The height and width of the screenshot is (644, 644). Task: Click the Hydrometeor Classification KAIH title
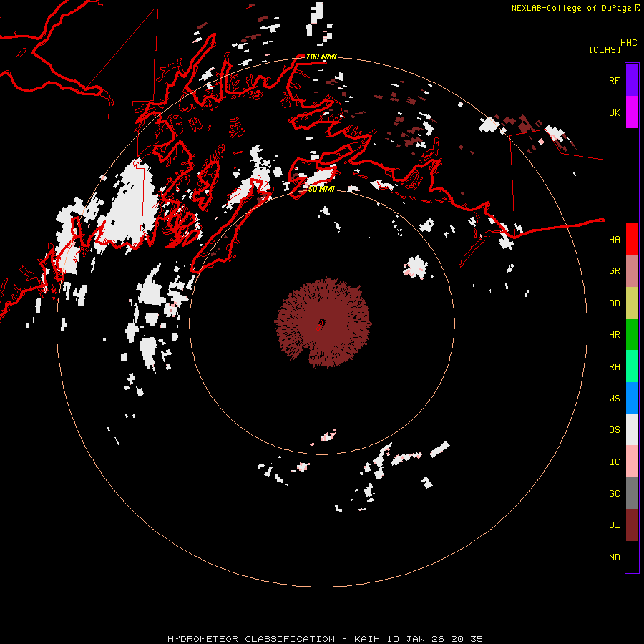(x=325, y=639)
